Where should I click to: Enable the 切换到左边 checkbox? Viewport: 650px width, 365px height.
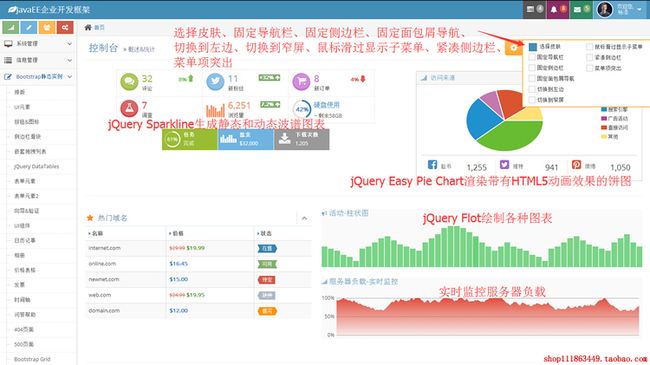pos(532,89)
